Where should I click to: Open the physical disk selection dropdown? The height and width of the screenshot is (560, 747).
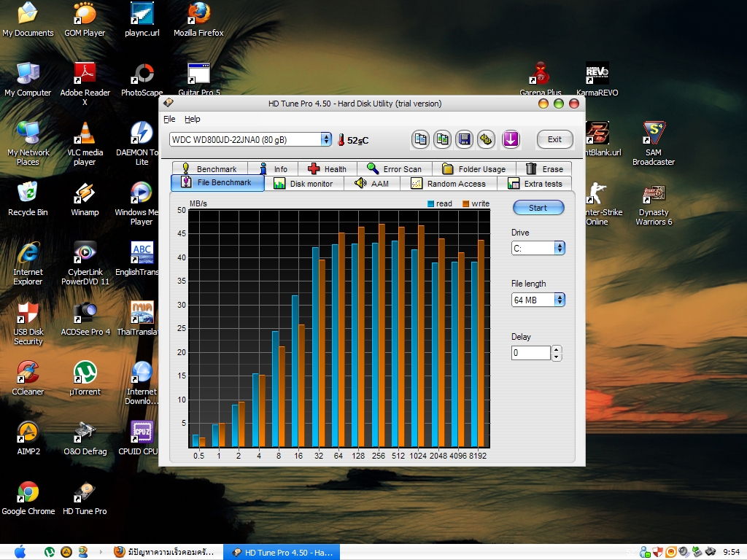coord(325,139)
